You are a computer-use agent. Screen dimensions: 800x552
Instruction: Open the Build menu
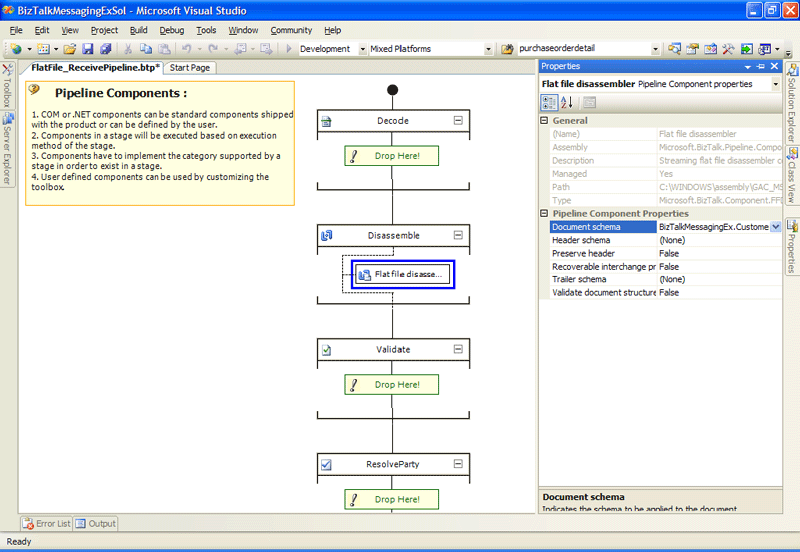[x=138, y=31]
